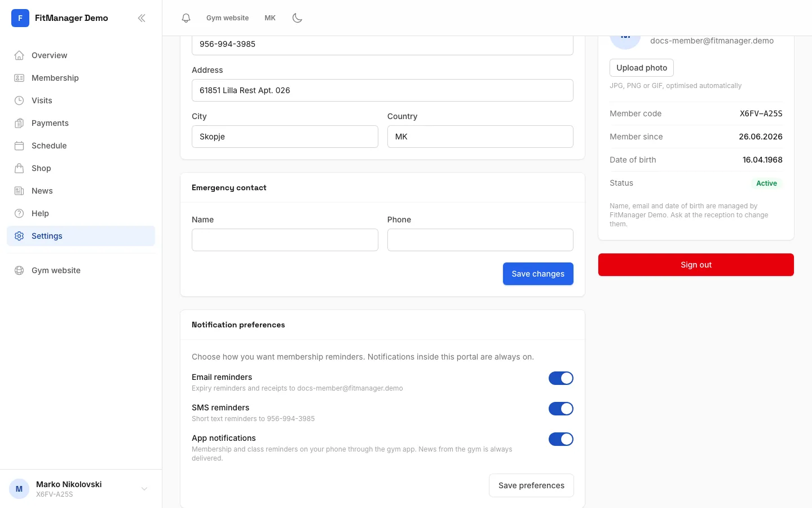Click the Overview home icon
The image size is (812, 508).
19,55
